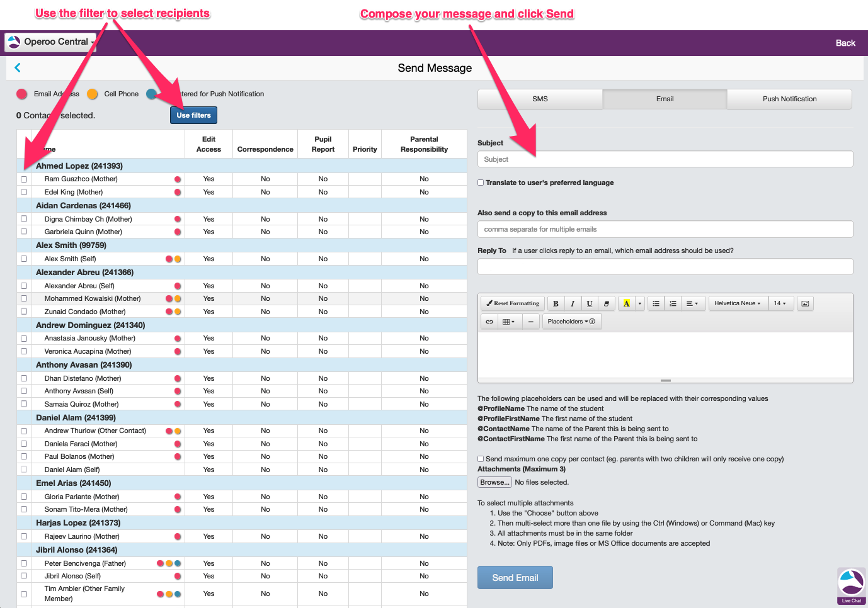Screen dimensions: 868x608
Task: Expand the Placeholders dropdown
Action: coord(571,322)
